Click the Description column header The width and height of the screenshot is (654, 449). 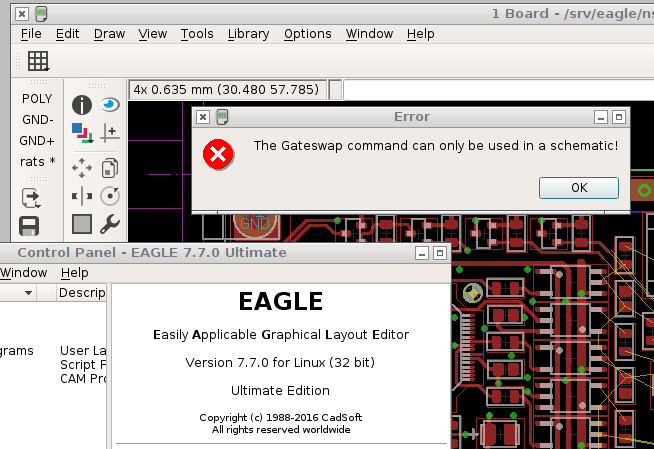click(82, 293)
